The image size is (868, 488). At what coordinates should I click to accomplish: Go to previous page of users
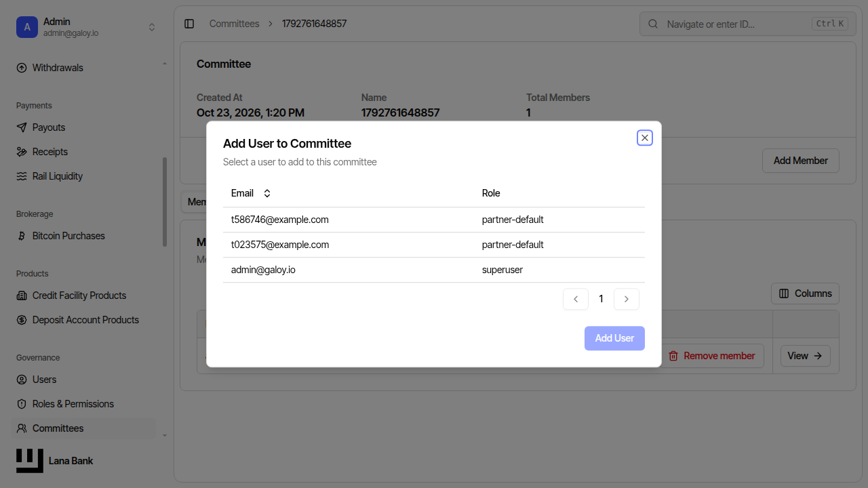576,299
